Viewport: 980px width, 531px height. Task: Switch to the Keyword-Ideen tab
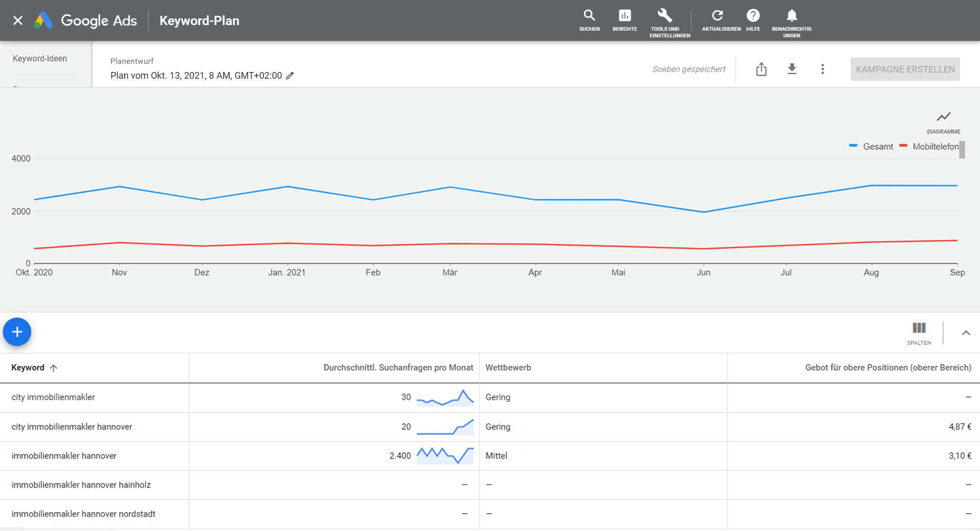[x=40, y=59]
